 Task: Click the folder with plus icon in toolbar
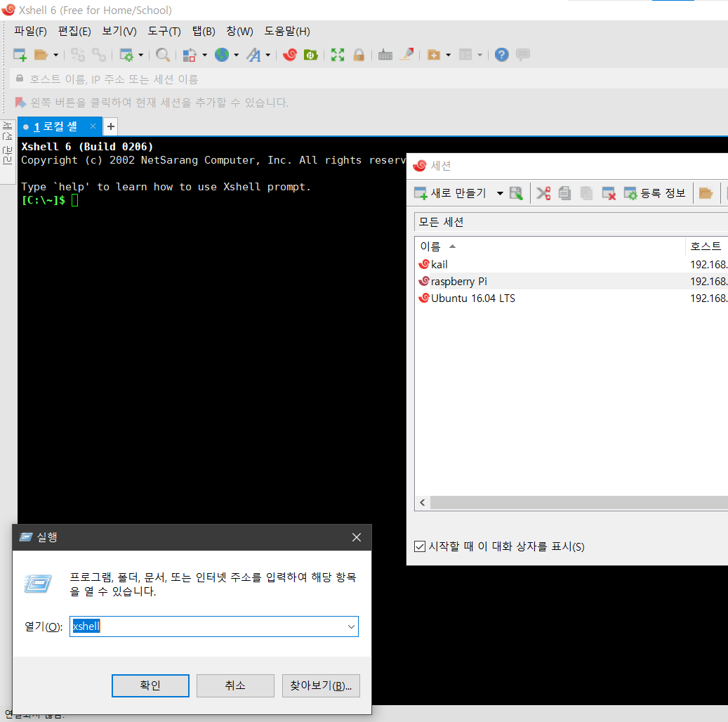point(434,55)
